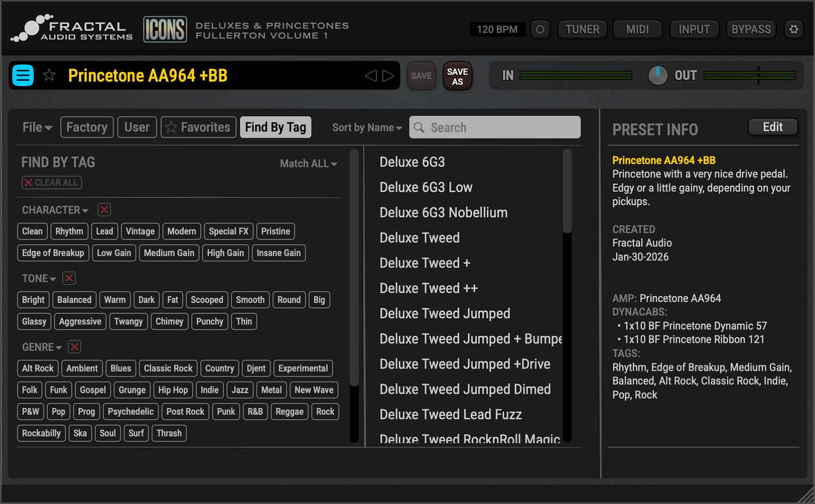Open the blue hamburger preset menu

[22, 75]
